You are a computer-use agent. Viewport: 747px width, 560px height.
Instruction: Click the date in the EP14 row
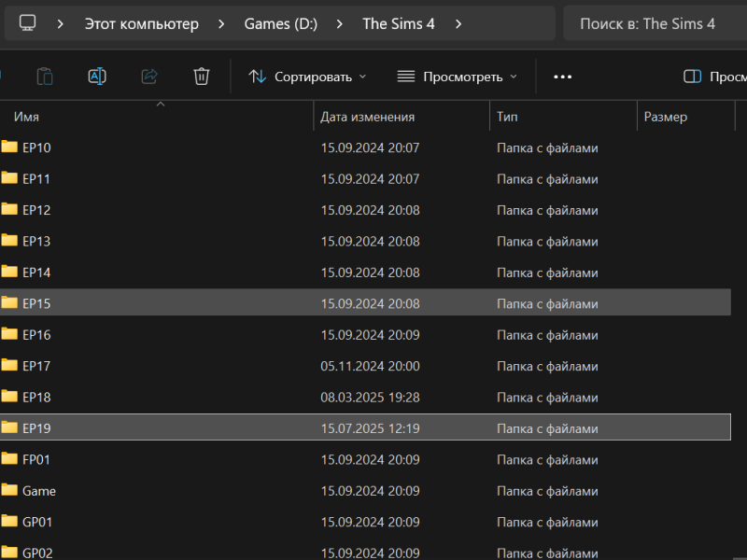click(x=370, y=273)
